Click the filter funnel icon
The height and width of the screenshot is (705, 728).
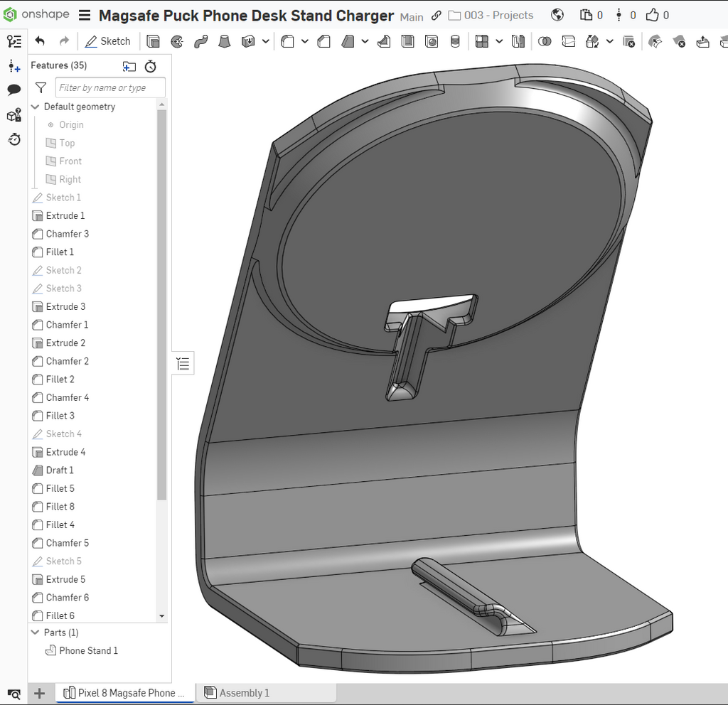(41, 87)
